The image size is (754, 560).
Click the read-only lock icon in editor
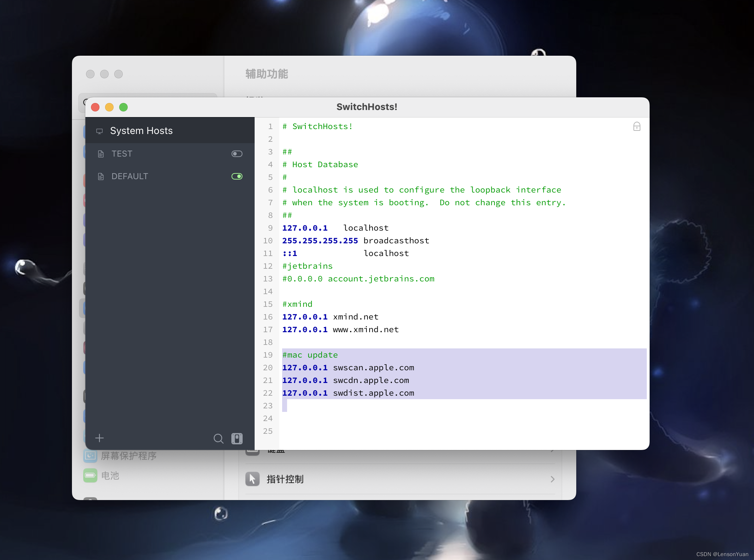coord(637,127)
